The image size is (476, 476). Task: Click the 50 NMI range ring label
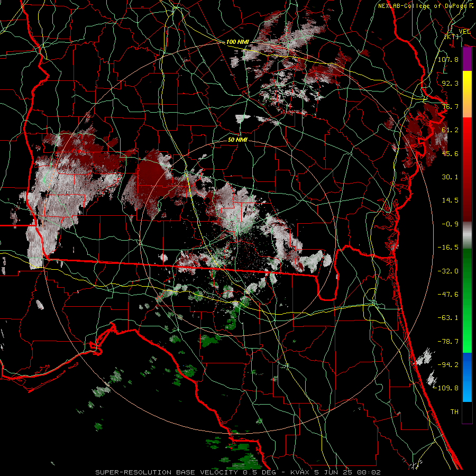(x=237, y=140)
